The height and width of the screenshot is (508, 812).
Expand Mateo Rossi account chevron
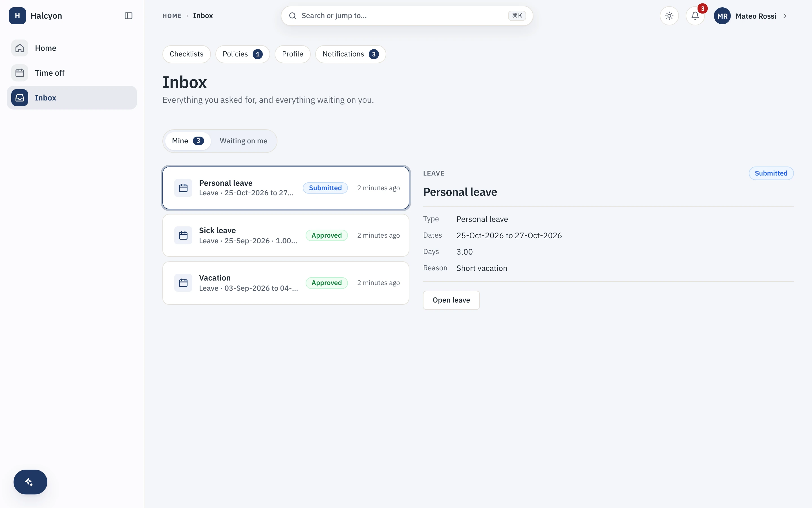click(x=785, y=16)
